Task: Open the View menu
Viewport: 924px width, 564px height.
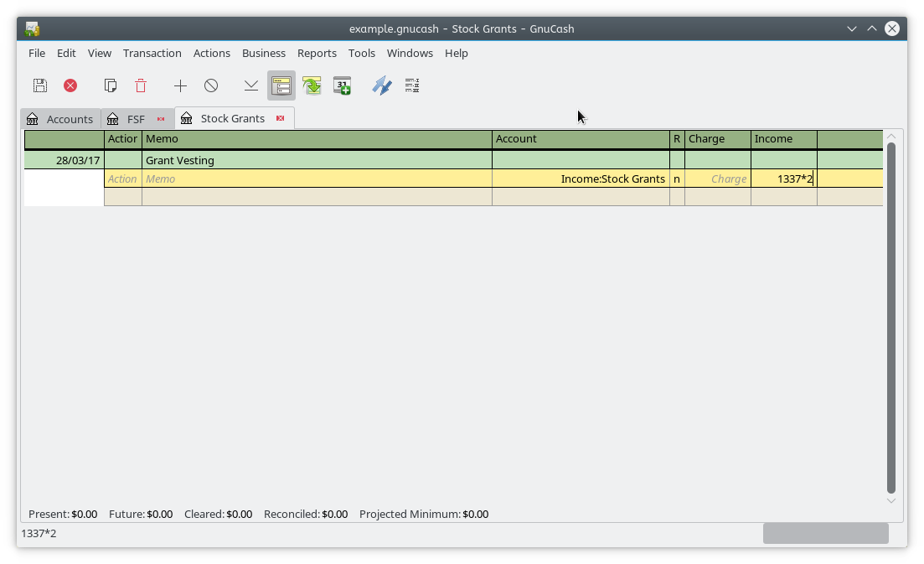Action: (100, 53)
